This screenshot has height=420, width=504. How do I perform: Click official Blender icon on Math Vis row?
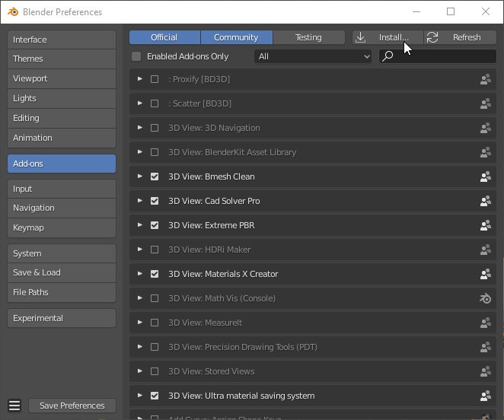(x=486, y=298)
